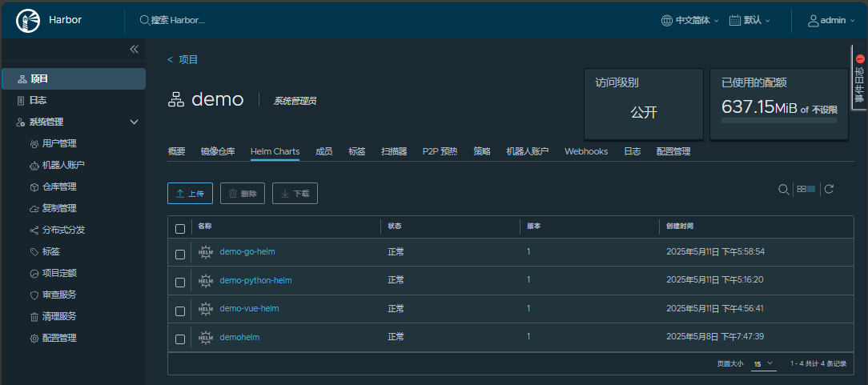
Task: Tick the demo-vue-helm checkbox
Action: [180, 311]
